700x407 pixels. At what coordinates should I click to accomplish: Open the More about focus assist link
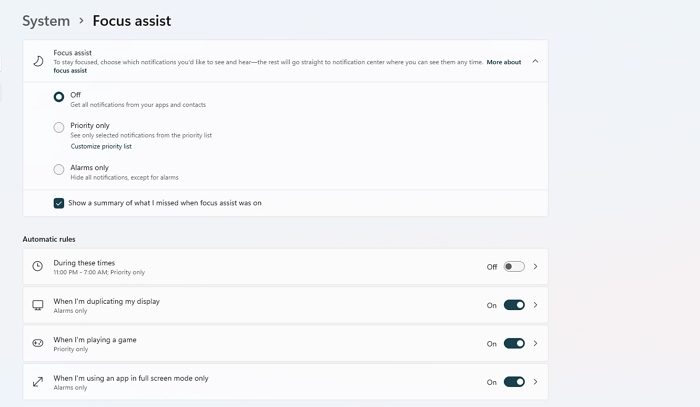[503, 62]
